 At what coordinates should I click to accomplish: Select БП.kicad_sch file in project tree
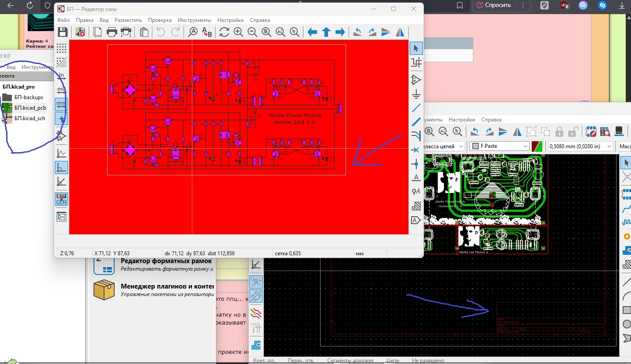[29, 118]
